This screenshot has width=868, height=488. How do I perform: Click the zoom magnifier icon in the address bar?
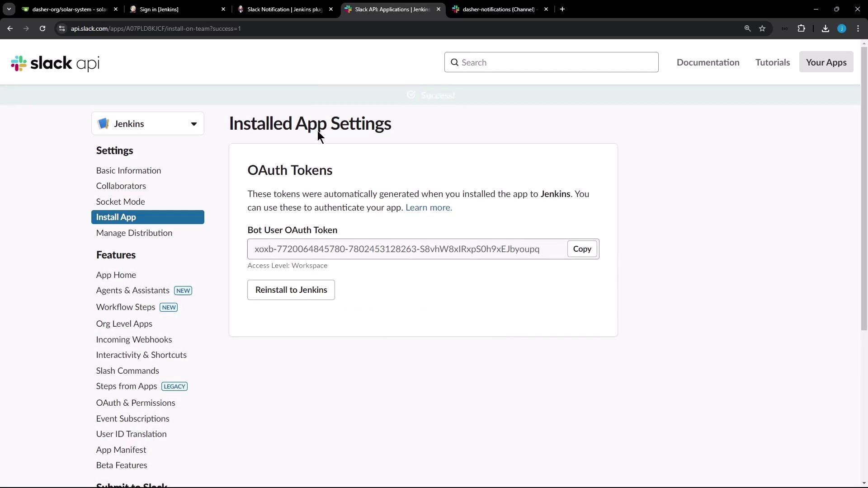click(x=747, y=28)
